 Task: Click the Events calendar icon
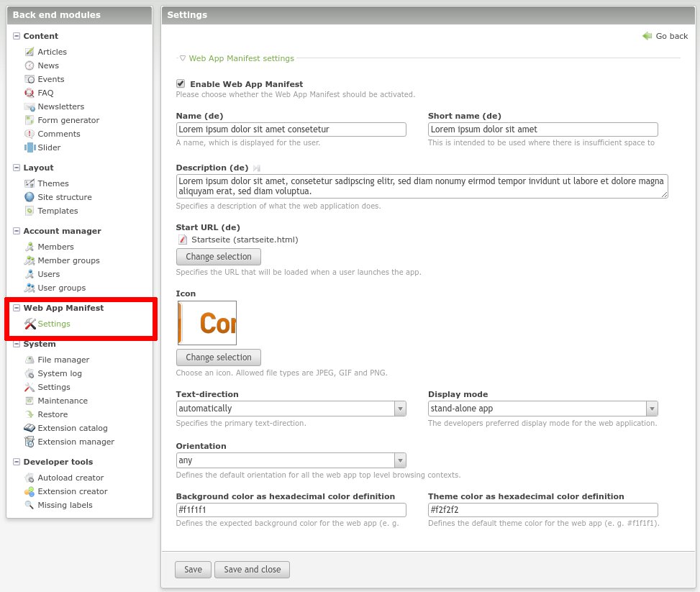point(29,79)
